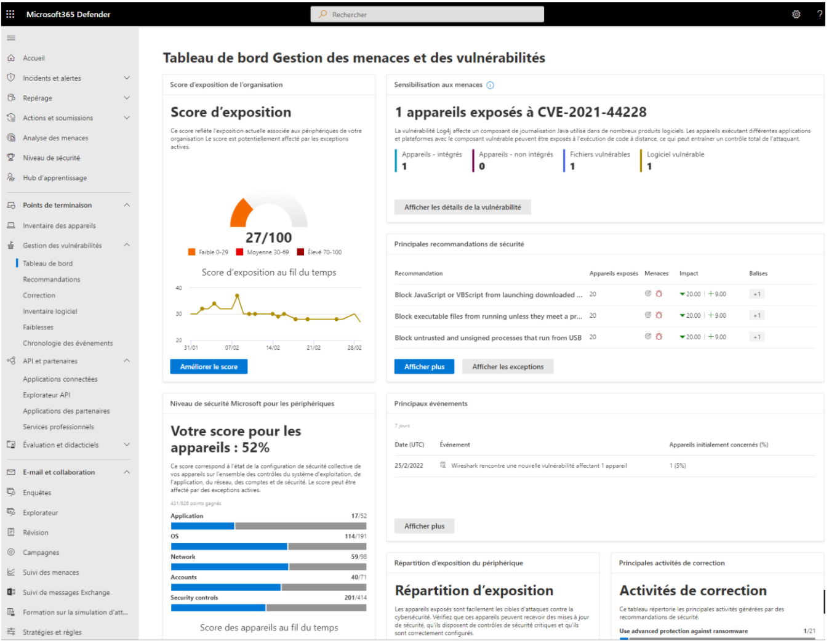Open Chronologie des événements in the sidebar
Image resolution: width=829 pixels, height=644 pixels.
pos(68,344)
